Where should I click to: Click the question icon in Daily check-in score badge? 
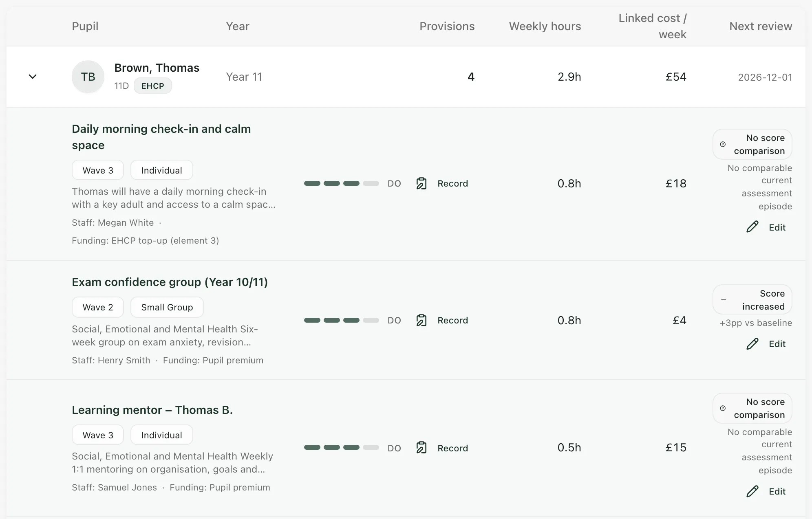[723, 144]
